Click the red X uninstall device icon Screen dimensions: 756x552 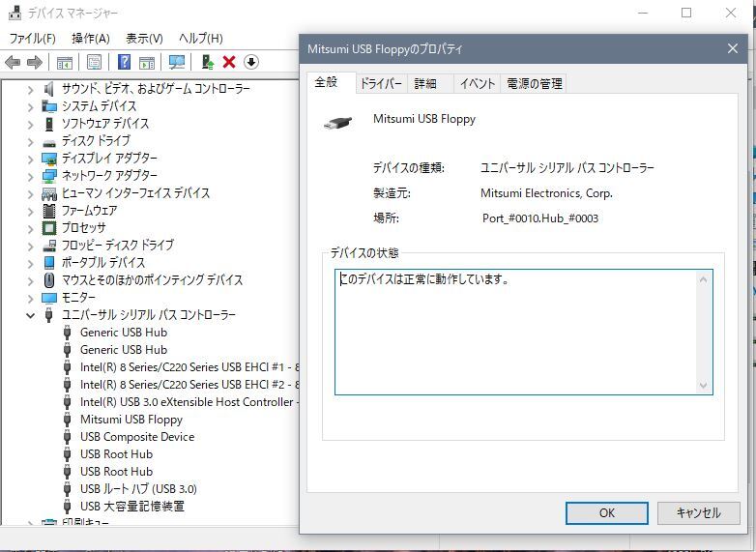[x=229, y=62]
